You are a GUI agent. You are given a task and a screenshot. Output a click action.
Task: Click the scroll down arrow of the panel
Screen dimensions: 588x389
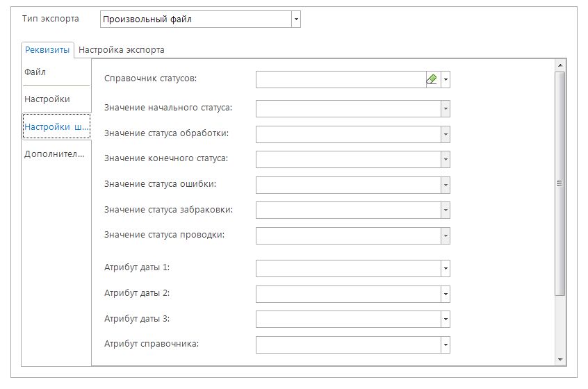click(560, 359)
